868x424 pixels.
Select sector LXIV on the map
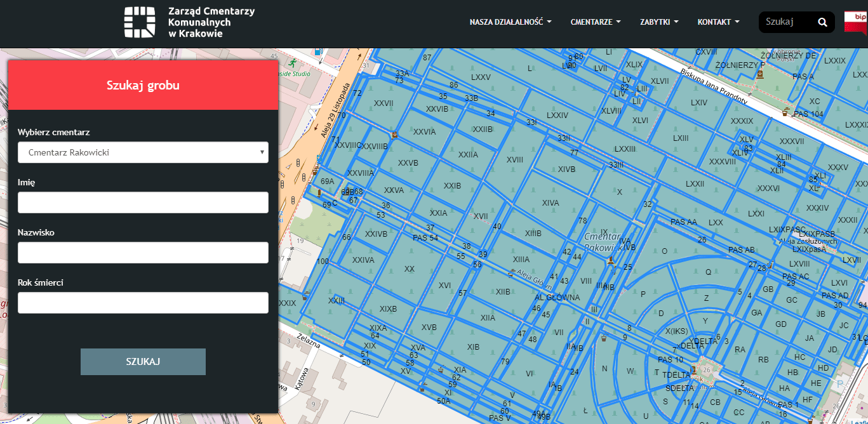coord(699,103)
